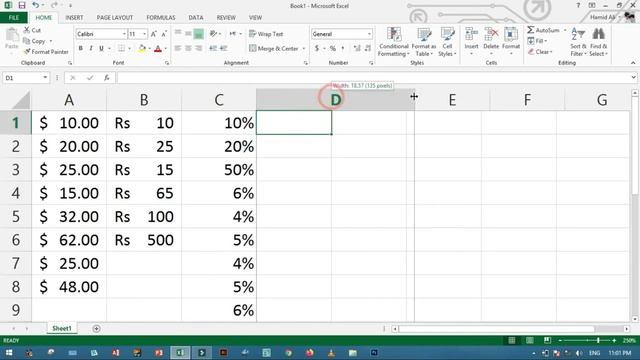Viewport: 640px width, 360px height.
Task: Open Conditional Formatting
Action: tap(393, 42)
